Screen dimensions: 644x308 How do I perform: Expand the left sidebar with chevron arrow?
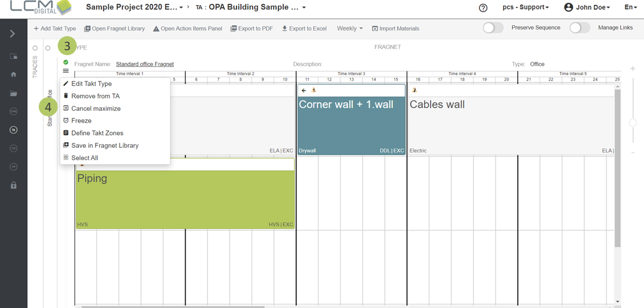(12, 34)
